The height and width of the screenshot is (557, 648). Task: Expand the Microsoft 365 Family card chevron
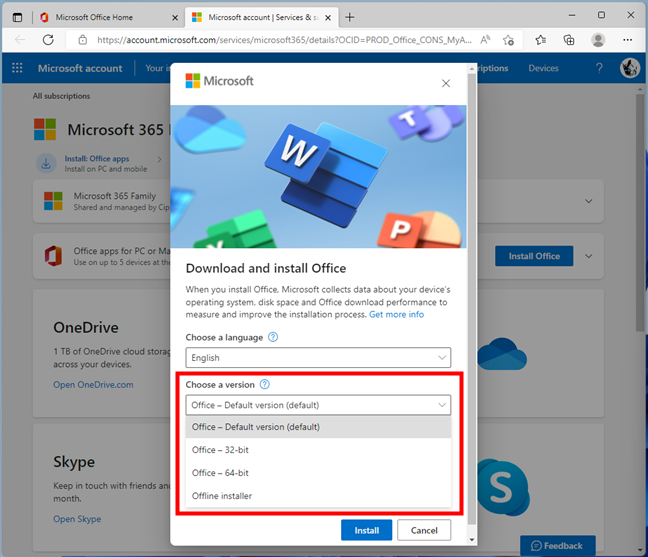[588, 201]
